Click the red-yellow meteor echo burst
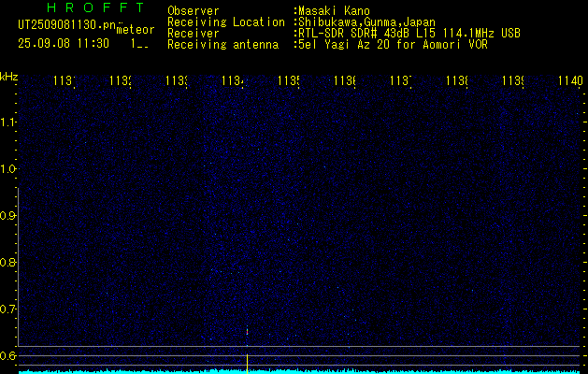The image size is (588, 374). [247, 330]
